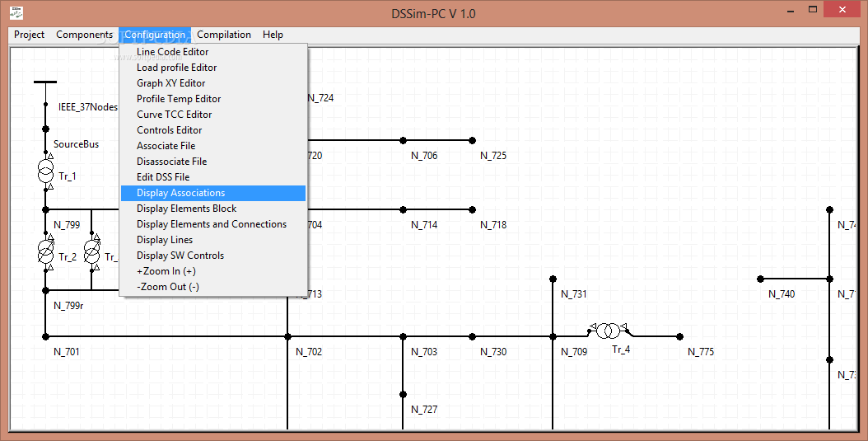
Task: Choose Line Code Editor
Action: (213, 52)
